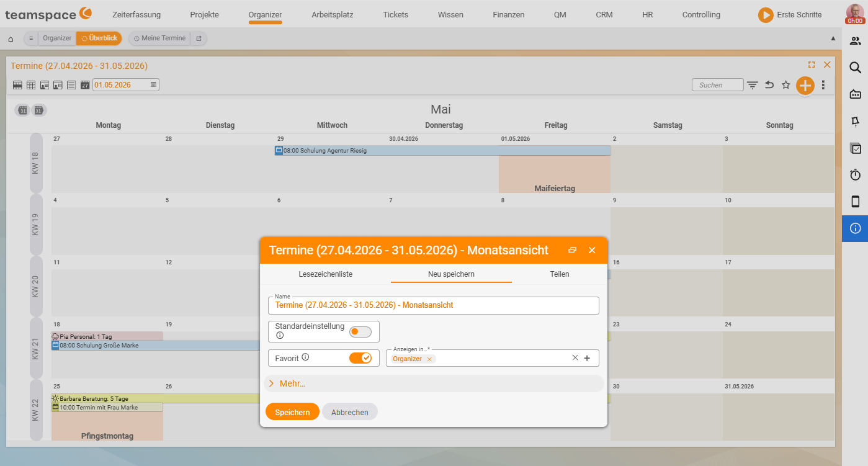Select the Überblick breadcrumb button

(x=99, y=38)
